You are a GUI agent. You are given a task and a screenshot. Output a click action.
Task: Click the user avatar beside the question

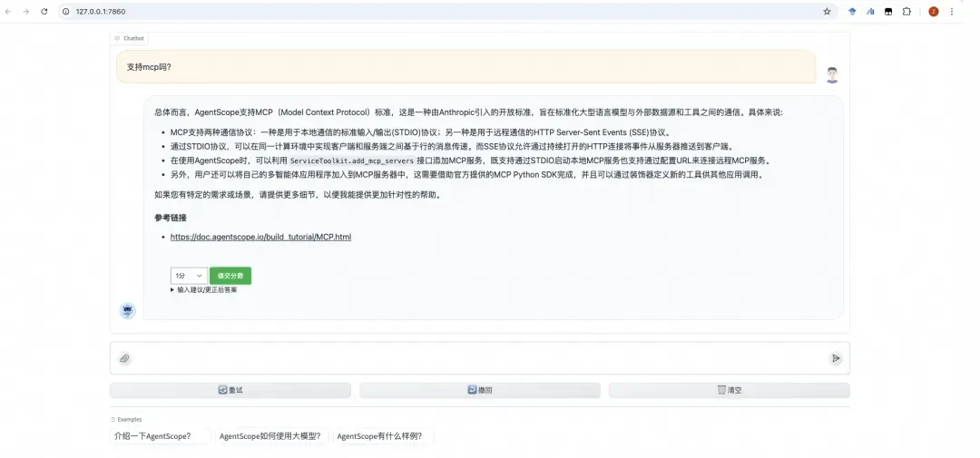click(832, 75)
